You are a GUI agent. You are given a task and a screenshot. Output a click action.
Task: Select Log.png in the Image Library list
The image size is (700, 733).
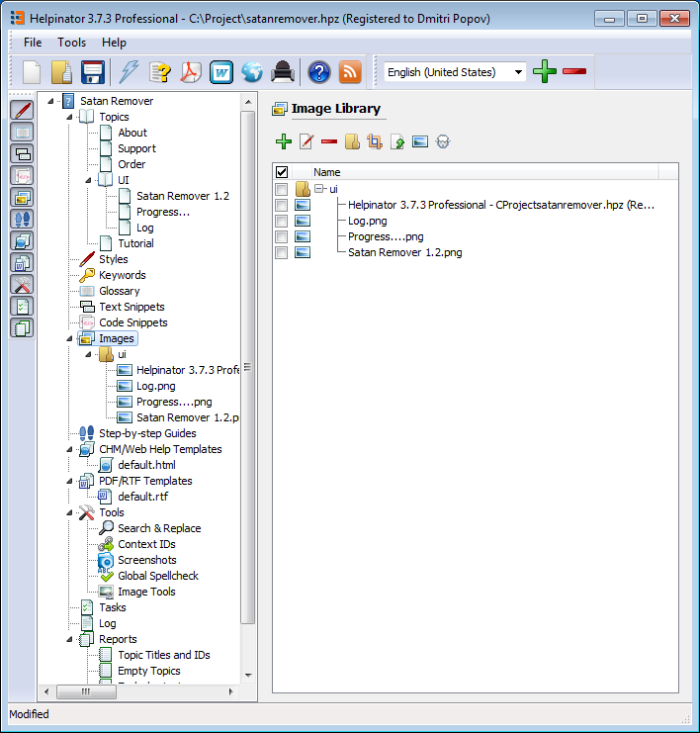[367, 221]
